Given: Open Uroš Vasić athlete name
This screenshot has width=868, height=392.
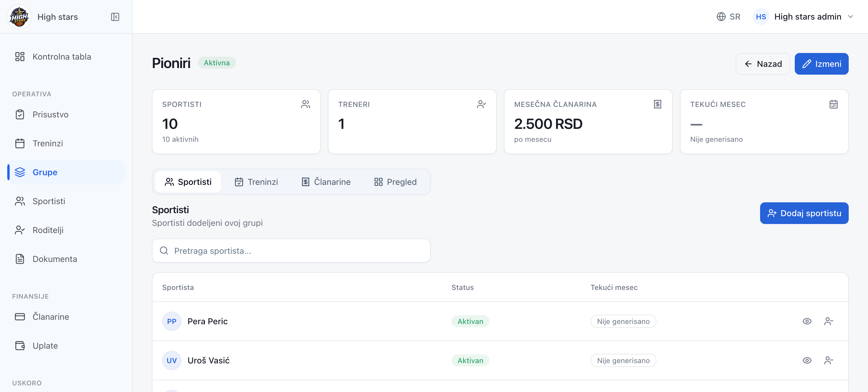Looking at the screenshot, I should (208, 360).
